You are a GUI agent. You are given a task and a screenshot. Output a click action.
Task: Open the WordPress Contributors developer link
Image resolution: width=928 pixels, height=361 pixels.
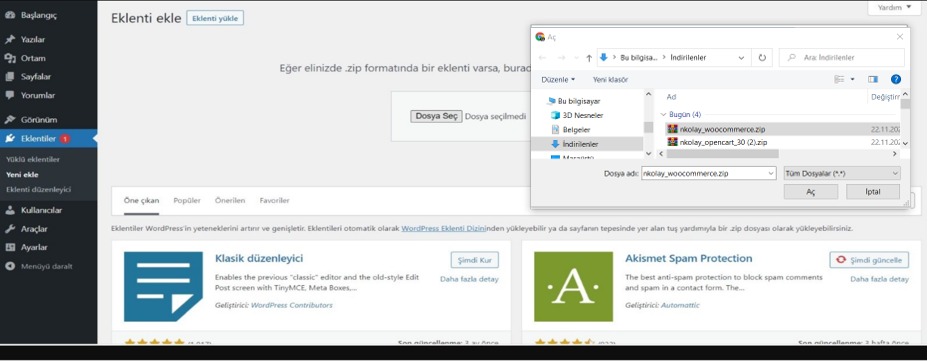292,305
